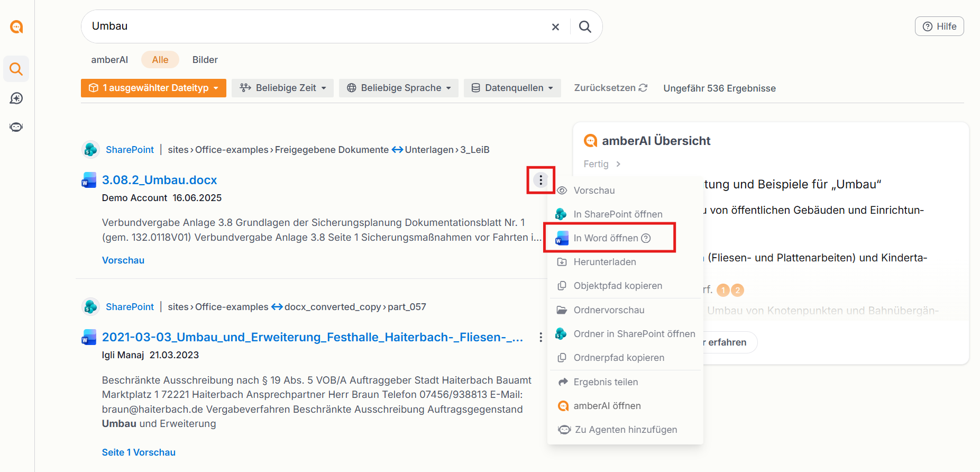Click the amberAI Übersicht logo icon
This screenshot has height=472, width=980.
coord(590,141)
